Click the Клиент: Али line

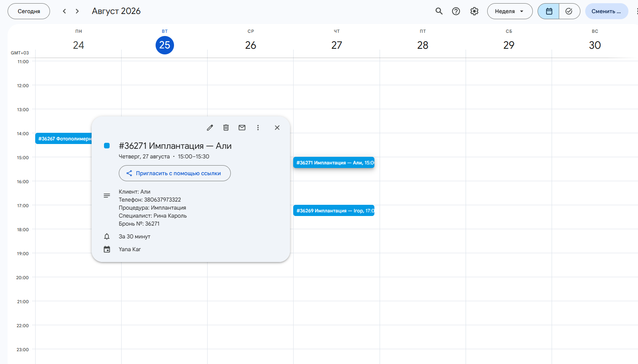pyautogui.click(x=134, y=192)
